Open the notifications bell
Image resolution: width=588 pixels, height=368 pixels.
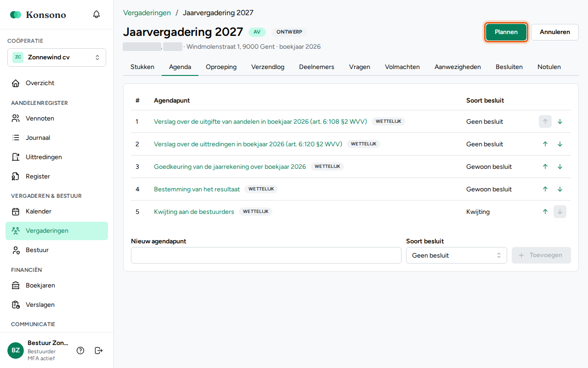(96, 14)
